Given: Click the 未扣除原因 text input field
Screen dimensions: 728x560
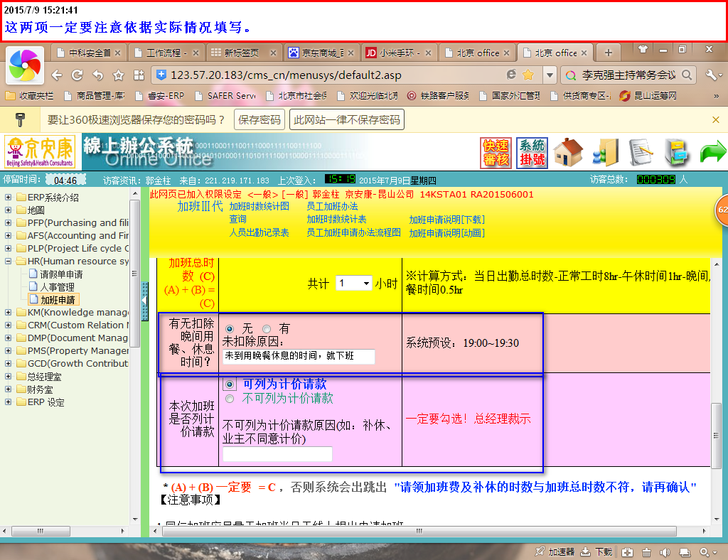Looking at the screenshot, I should (299, 356).
